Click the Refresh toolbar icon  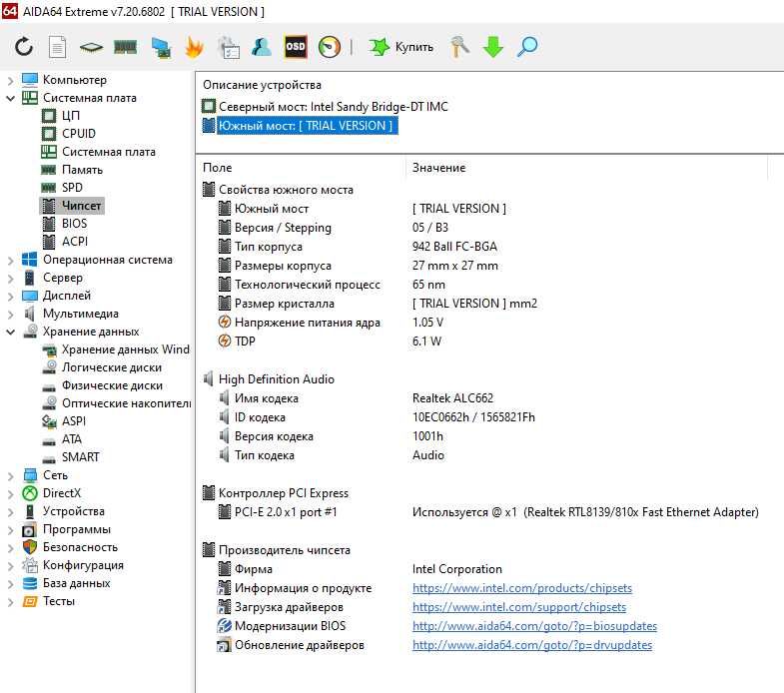pyautogui.click(x=24, y=47)
